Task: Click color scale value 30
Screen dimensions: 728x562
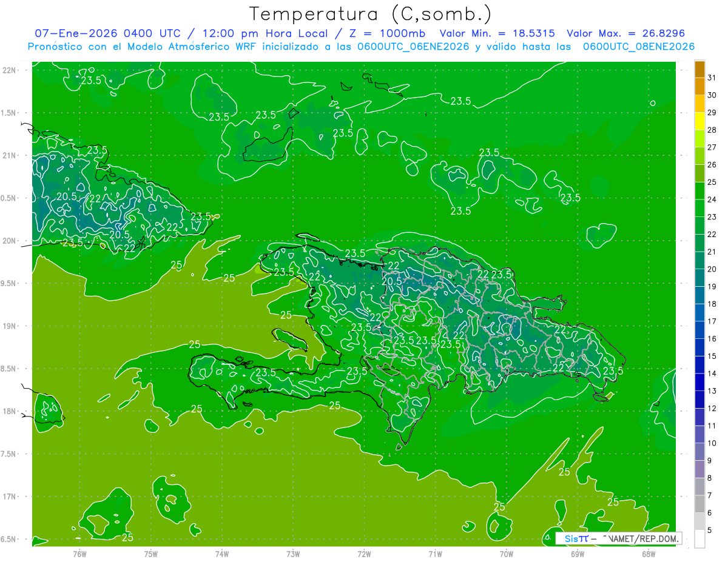Action: click(712, 95)
